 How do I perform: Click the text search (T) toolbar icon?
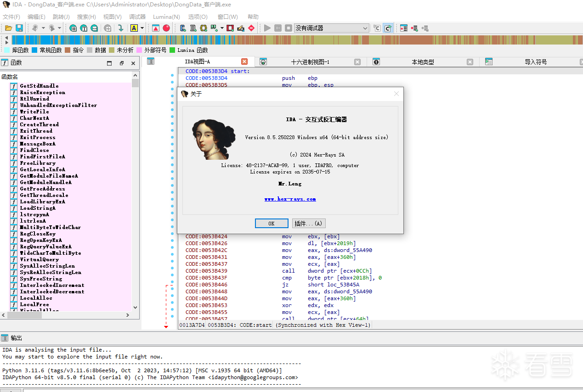(84, 28)
